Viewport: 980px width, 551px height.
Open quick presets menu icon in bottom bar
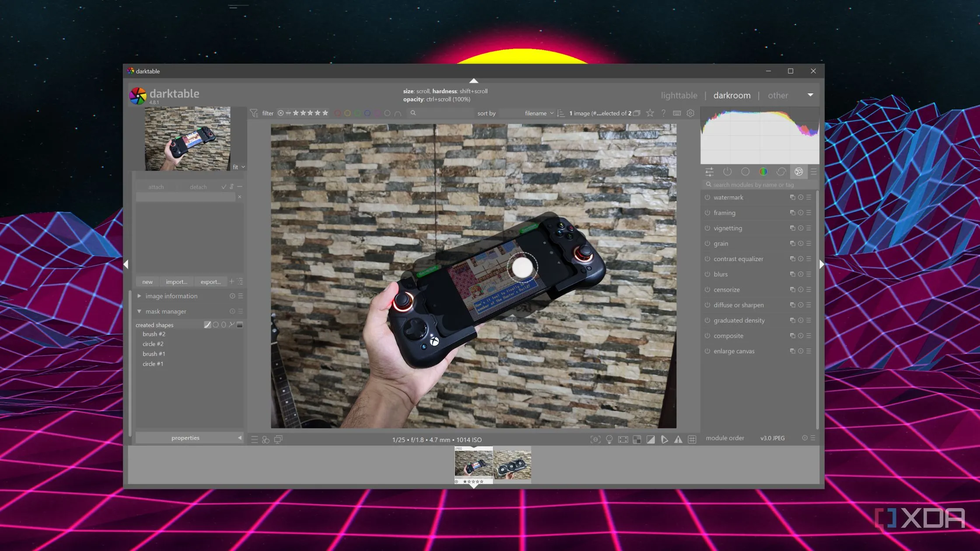click(x=254, y=439)
